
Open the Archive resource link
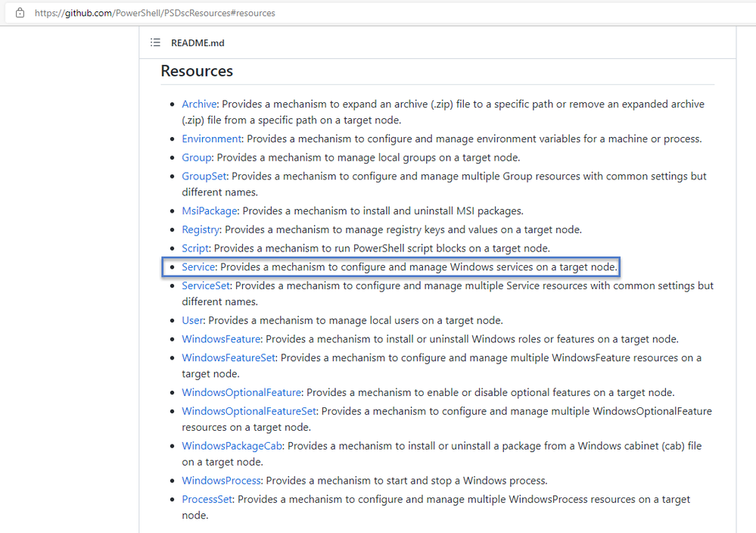point(198,104)
